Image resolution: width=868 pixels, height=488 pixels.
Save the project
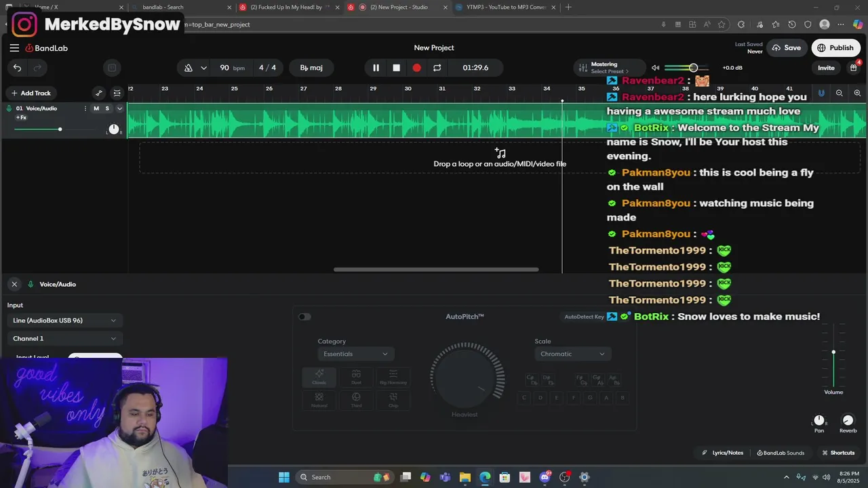click(786, 48)
